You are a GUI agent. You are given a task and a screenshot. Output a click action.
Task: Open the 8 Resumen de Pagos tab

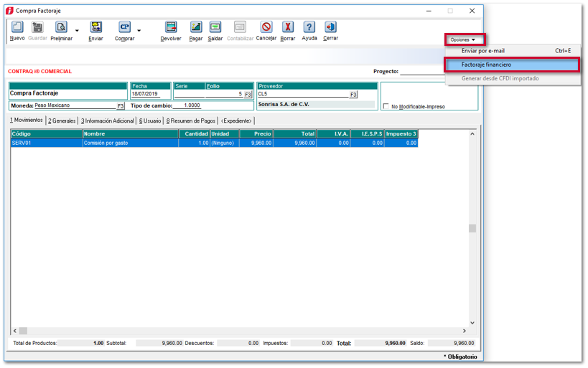[x=191, y=121]
